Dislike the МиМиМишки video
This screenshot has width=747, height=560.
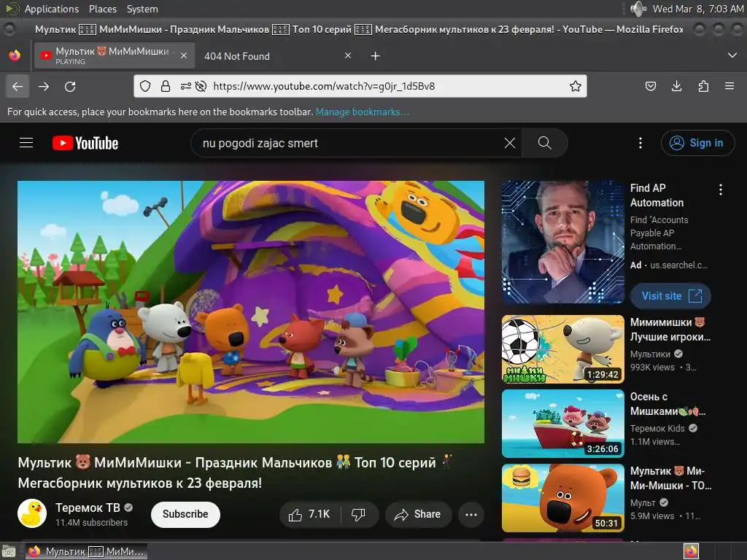tap(359, 514)
